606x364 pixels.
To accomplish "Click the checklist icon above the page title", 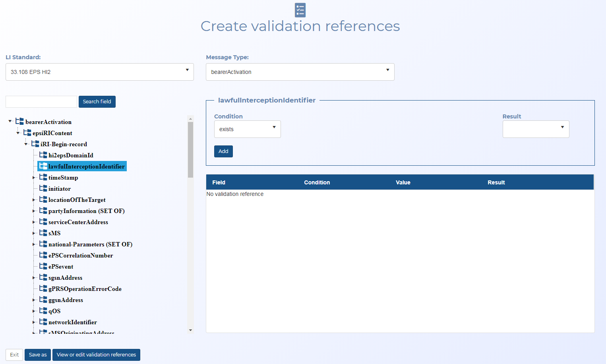I will click(300, 10).
